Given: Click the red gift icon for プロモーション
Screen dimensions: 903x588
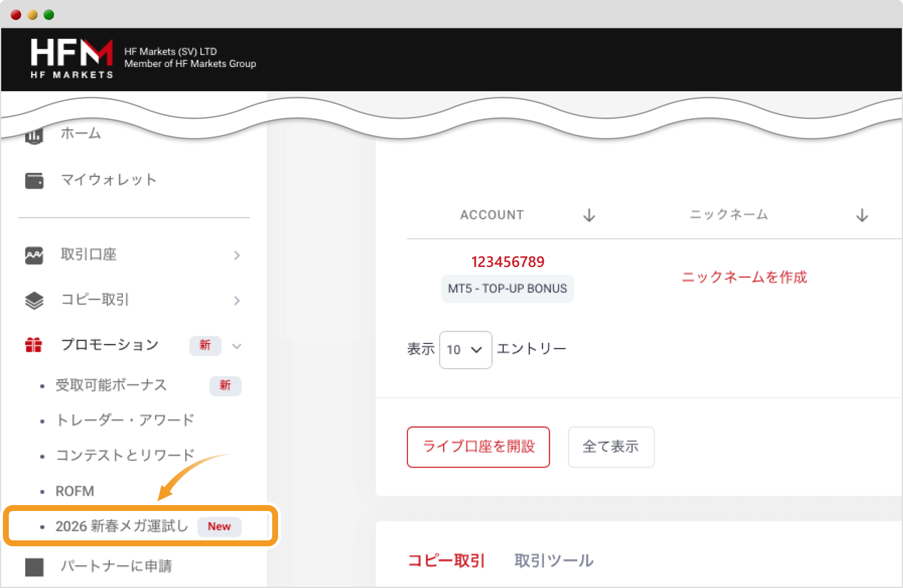Looking at the screenshot, I should tap(34, 345).
